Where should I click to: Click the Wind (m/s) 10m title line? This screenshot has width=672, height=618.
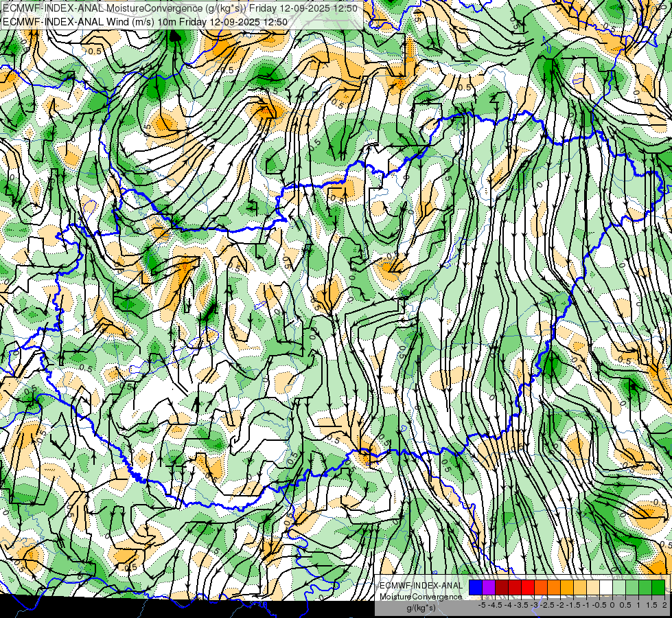tap(145, 22)
